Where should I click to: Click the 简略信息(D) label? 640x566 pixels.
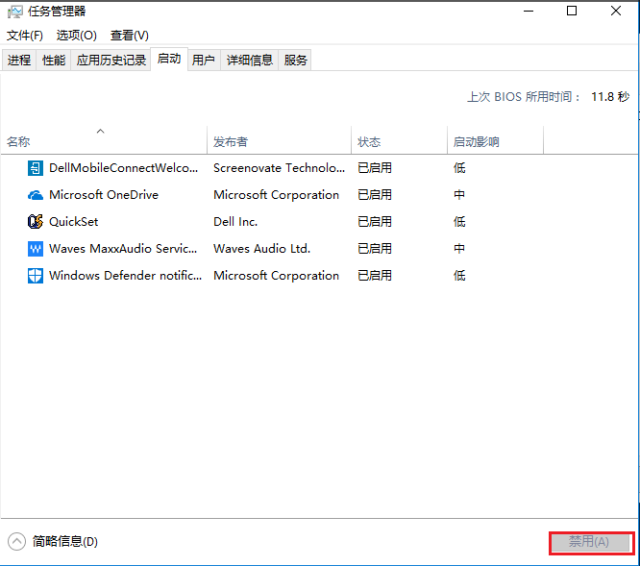(65, 542)
